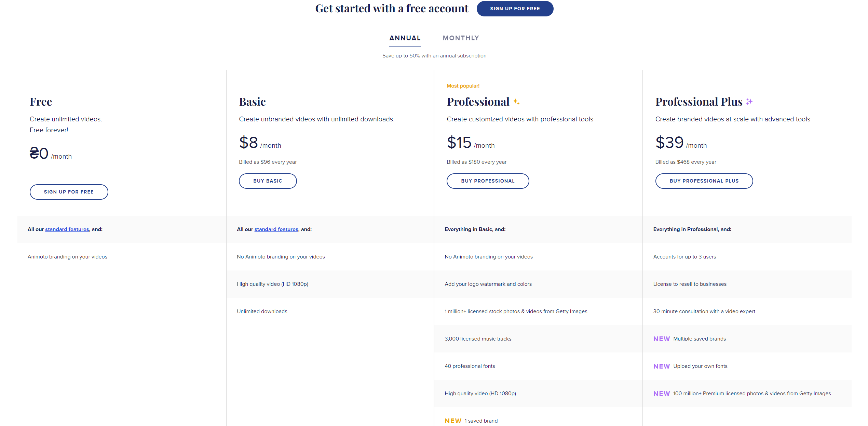The image size is (868, 426).
Task: Click the Basic plan heading
Action: 253,102
